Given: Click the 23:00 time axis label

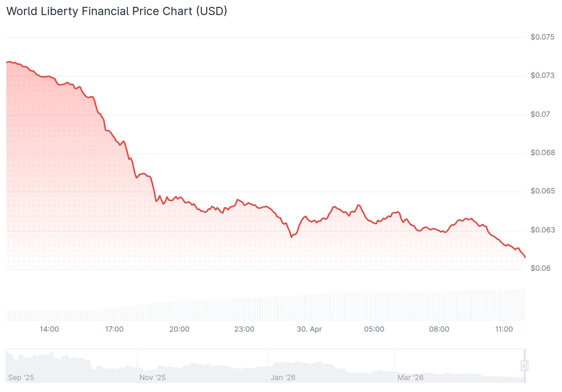Looking at the screenshot, I should [x=244, y=329].
